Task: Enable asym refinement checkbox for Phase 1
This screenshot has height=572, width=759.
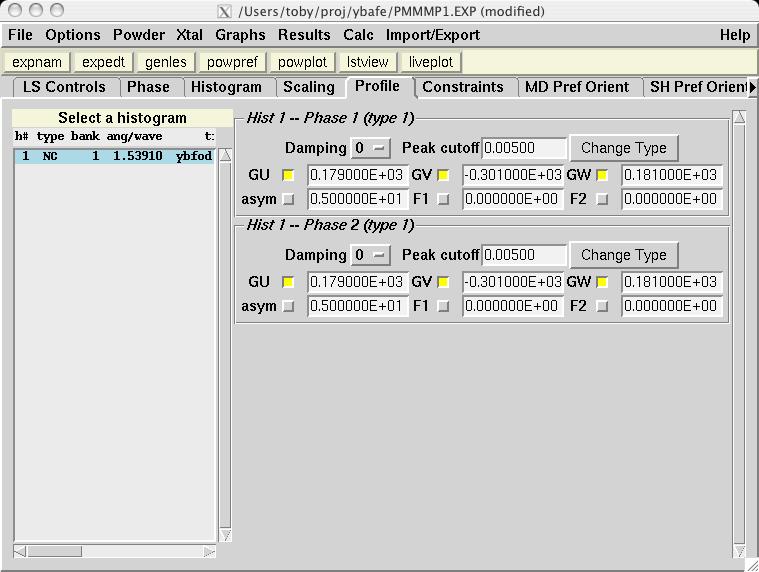Action: click(288, 199)
